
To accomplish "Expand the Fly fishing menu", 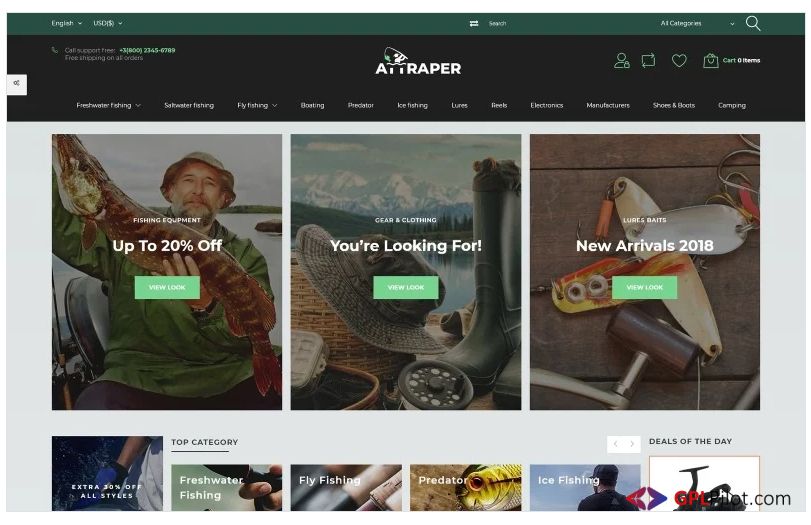I will point(257,106).
